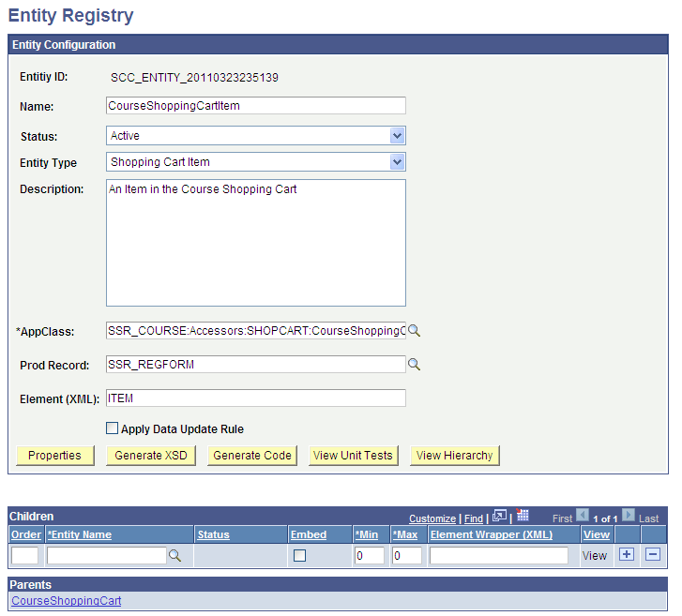The height and width of the screenshot is (616, 682).
Task: Click the View All popup icon in Children header
Action: pos(499,516)
